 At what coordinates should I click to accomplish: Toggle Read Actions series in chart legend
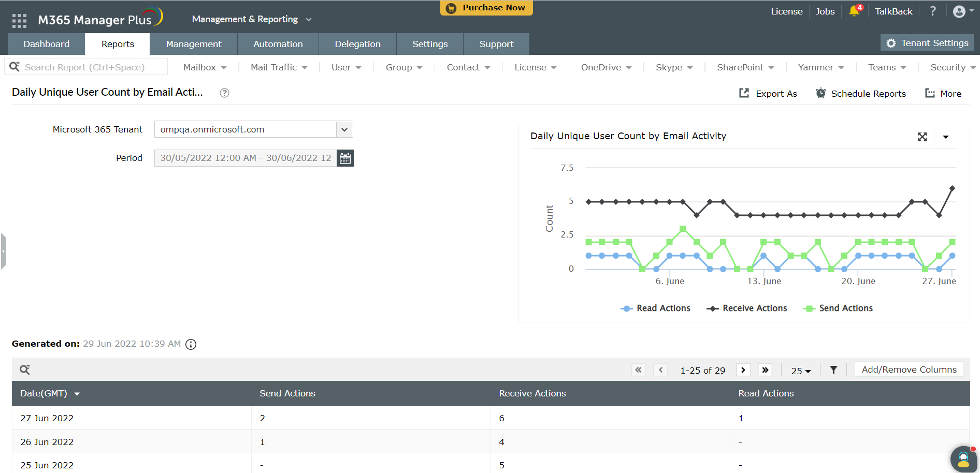click(x=656, y=308)
